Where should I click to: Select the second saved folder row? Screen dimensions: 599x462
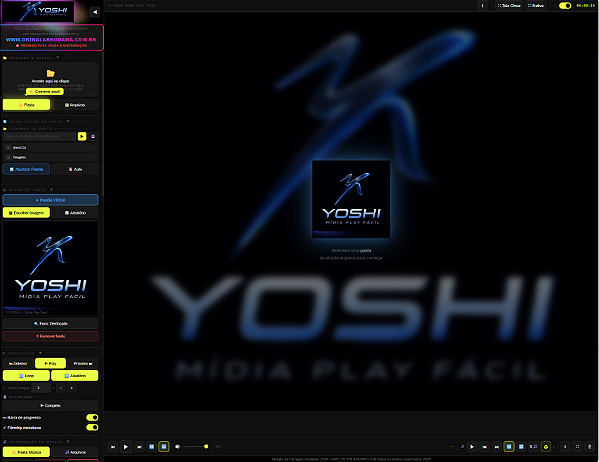(50, 157)
